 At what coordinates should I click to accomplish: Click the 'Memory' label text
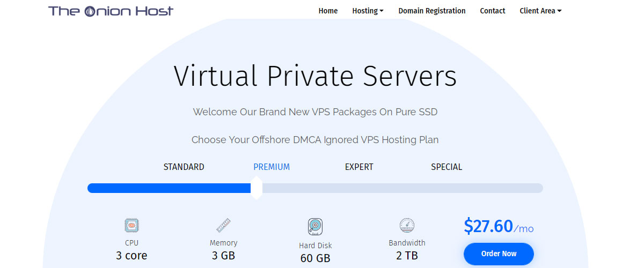tap(223, 243)
